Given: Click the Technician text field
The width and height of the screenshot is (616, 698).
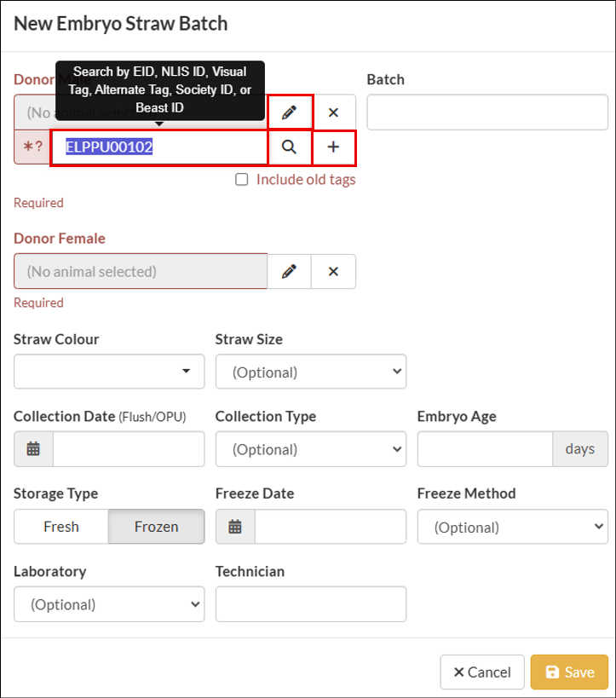Looking at the screenshot, I should [x=310, y=604].
